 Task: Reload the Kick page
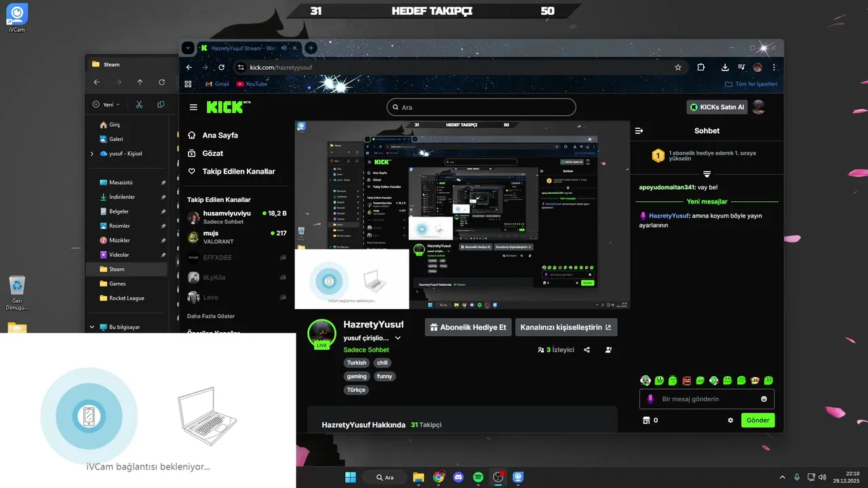click(221, 67)
